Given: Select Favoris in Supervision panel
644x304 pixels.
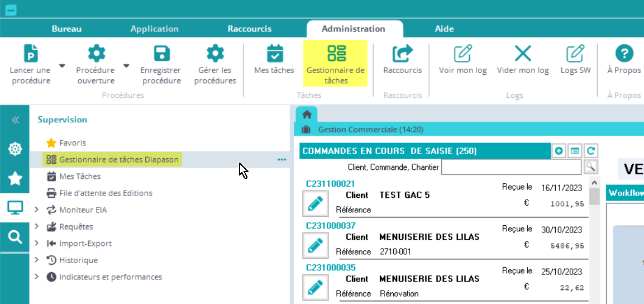Looking at the screenshot, I should (x=73, y=143).
